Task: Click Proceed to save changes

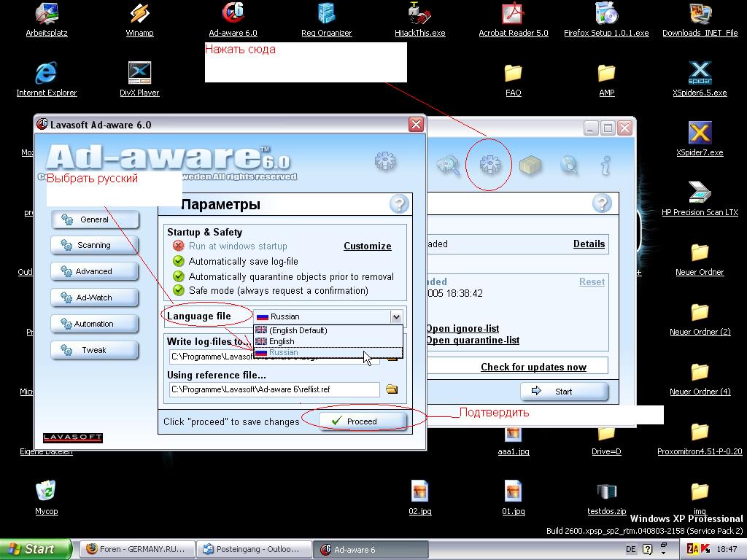Action: click(363, 421)
